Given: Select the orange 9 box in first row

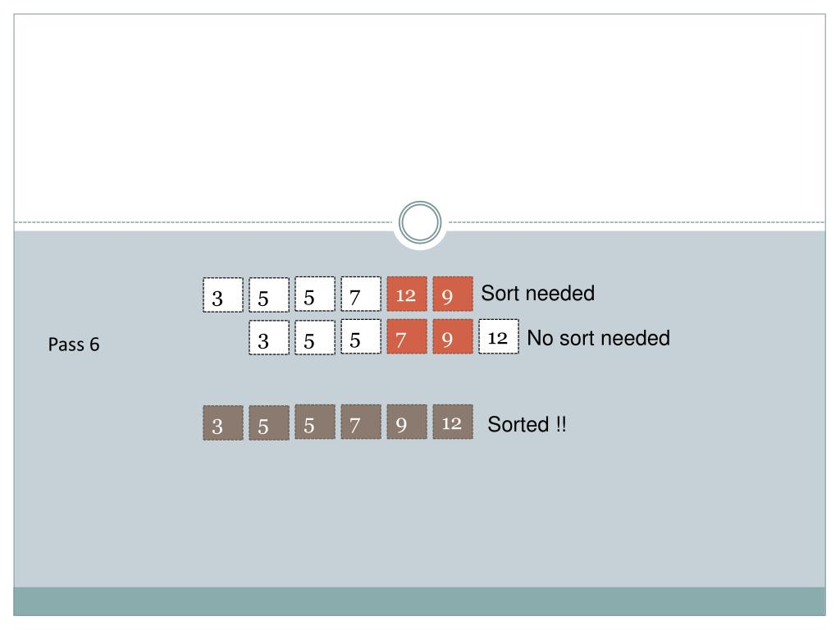Looking at the screenshot, I should point(453,294).
